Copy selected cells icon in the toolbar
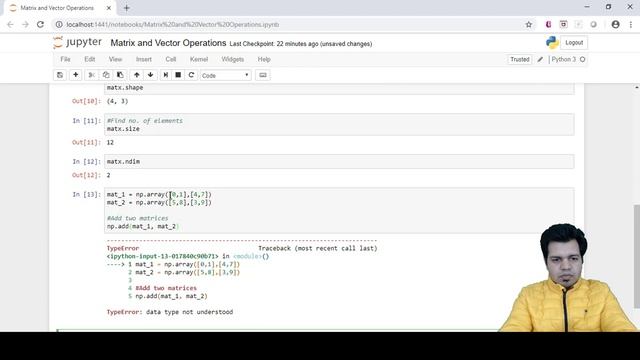The width and height of the screenshot is (640, 360). click(x=106, y=75)
